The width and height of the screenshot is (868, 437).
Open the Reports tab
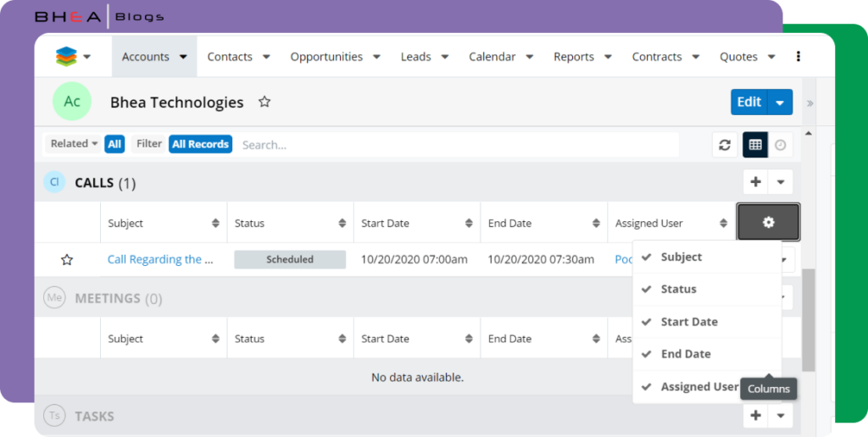pos(574,57)
